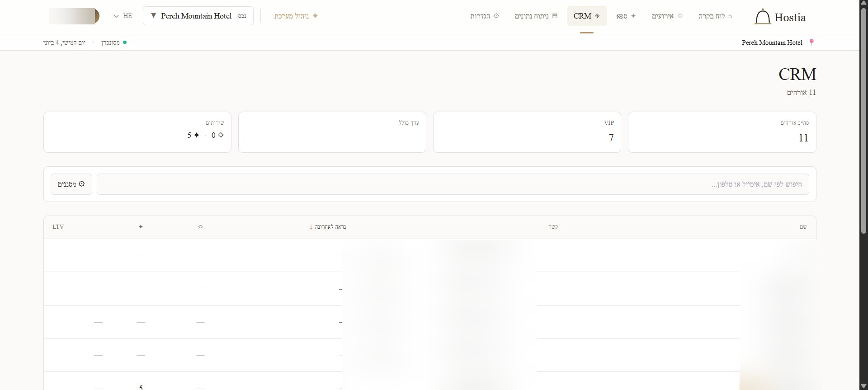Click the events diamond icon in שירותים card
The width and height of the screenshot is (868, 390).
click(x=221, y=135)
